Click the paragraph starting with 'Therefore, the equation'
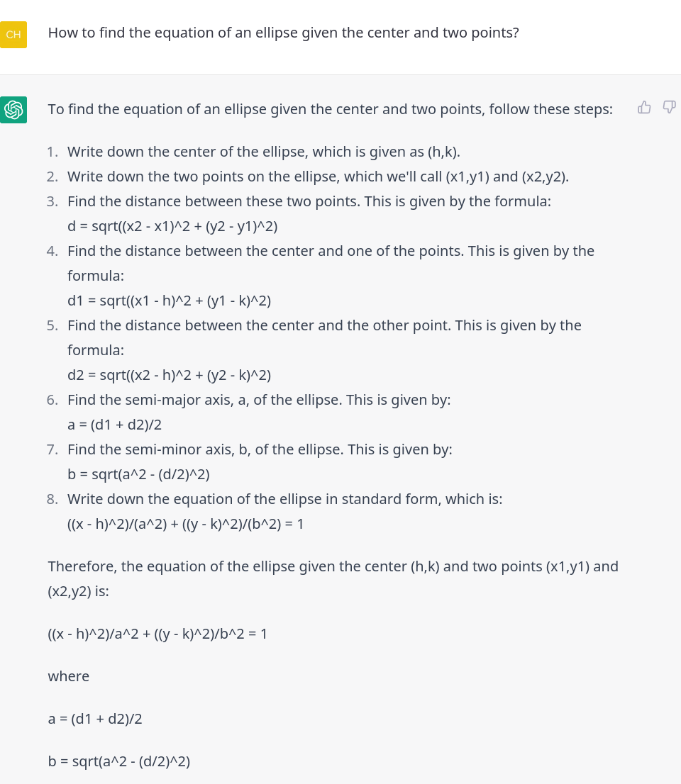 tap(333, 578)
